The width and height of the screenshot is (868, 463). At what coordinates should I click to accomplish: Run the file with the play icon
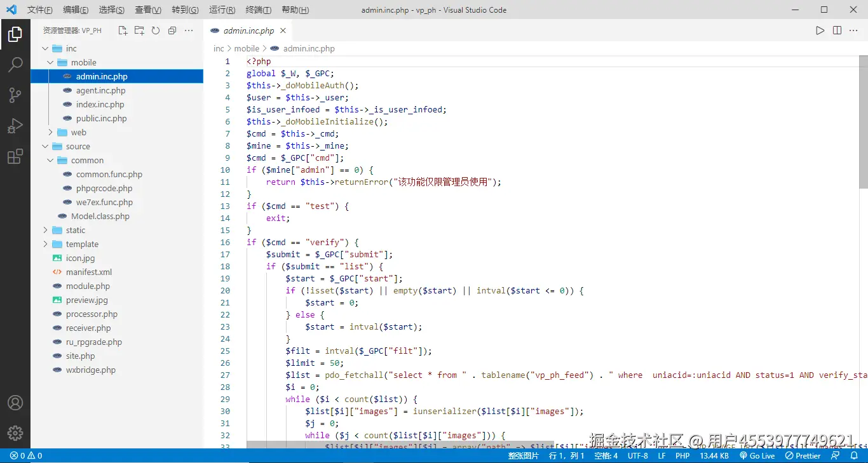820,30
